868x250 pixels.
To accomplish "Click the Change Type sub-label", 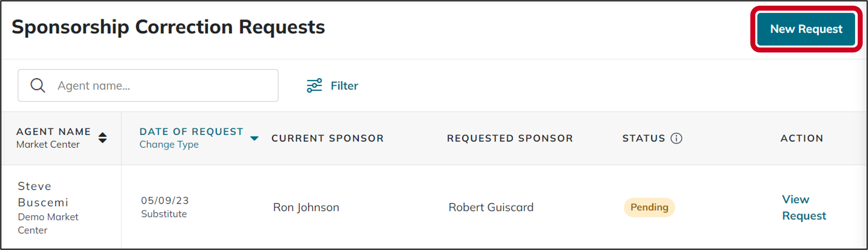I will click(x=169, y=144).
